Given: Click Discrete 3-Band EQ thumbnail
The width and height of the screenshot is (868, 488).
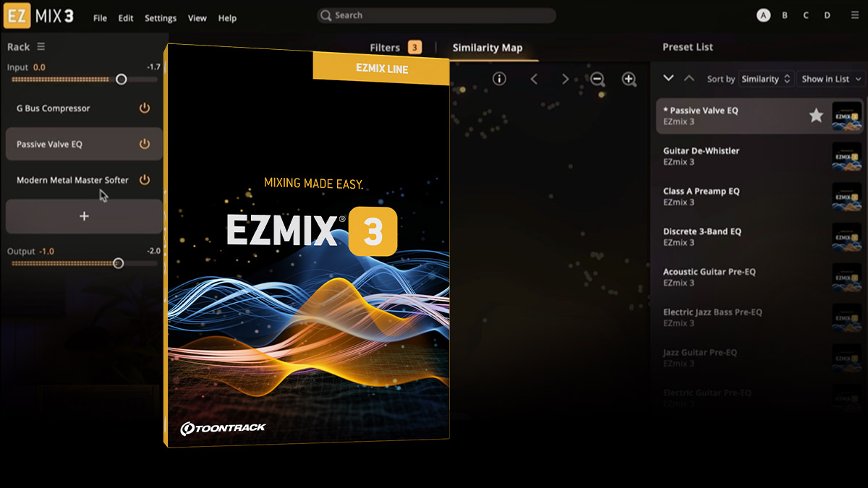Looking at the screenshot, I should point(846,237).
